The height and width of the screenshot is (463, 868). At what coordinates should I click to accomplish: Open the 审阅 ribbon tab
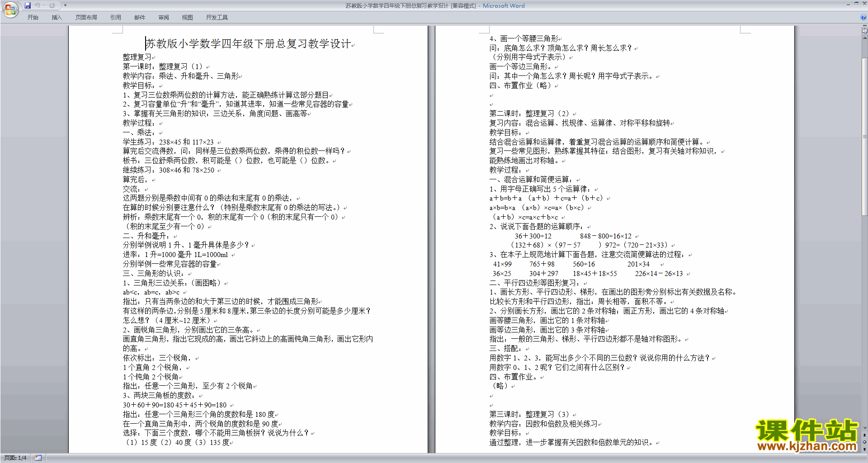164,18
